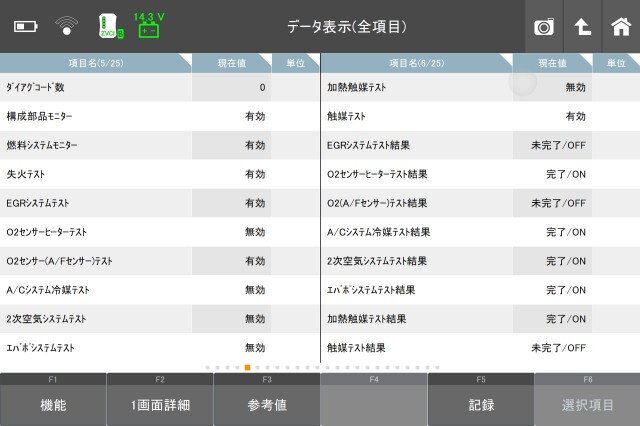The height and width of the screenshot is (426, 640).
Task: Tap the tablet battery level icon
Action: click(26, 27)
